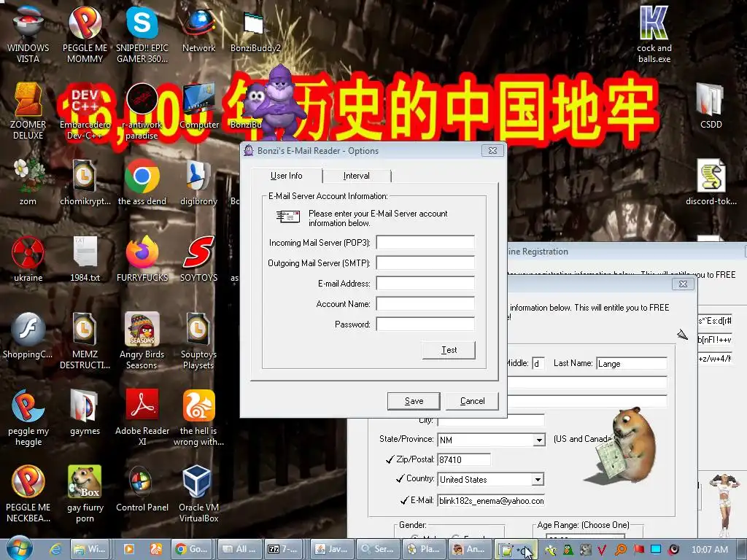Open the chomikrypt desktop icon

(85, 183)
